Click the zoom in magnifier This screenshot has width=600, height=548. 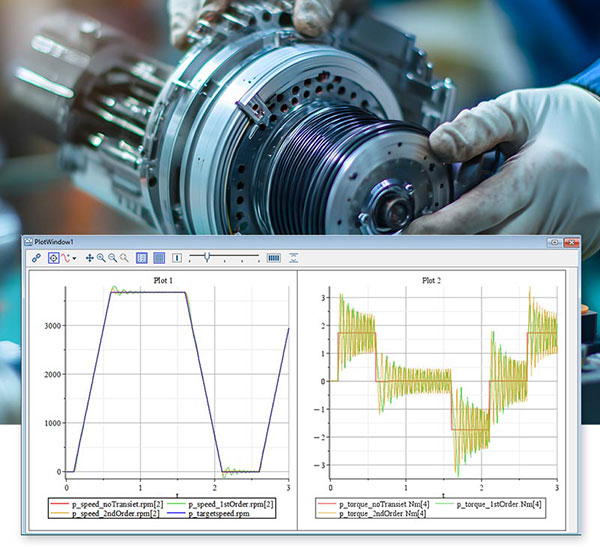click(101, 258)
